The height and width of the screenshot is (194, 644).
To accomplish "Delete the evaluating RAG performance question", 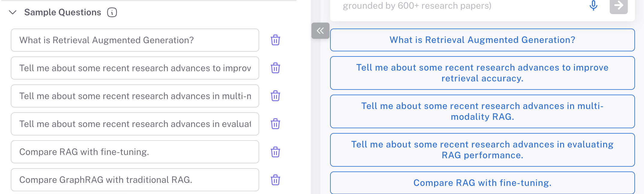I will coord(275,124).
